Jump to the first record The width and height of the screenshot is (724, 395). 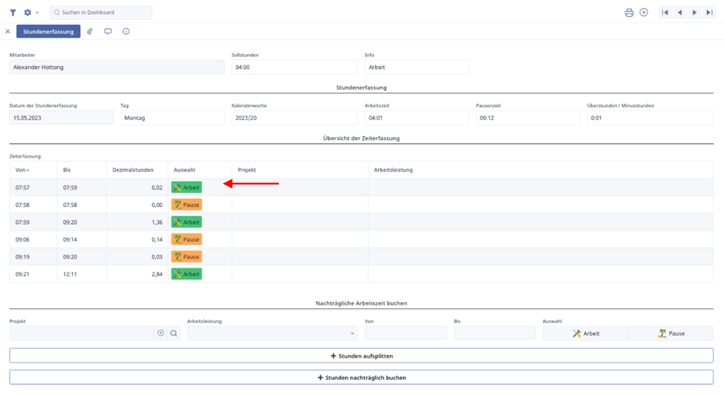[665, 12]
